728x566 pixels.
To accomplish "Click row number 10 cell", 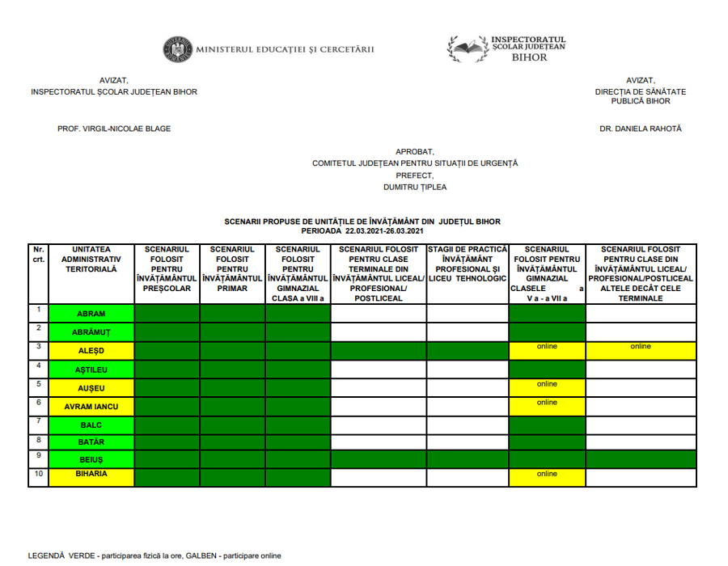I will tap(39, 477).
